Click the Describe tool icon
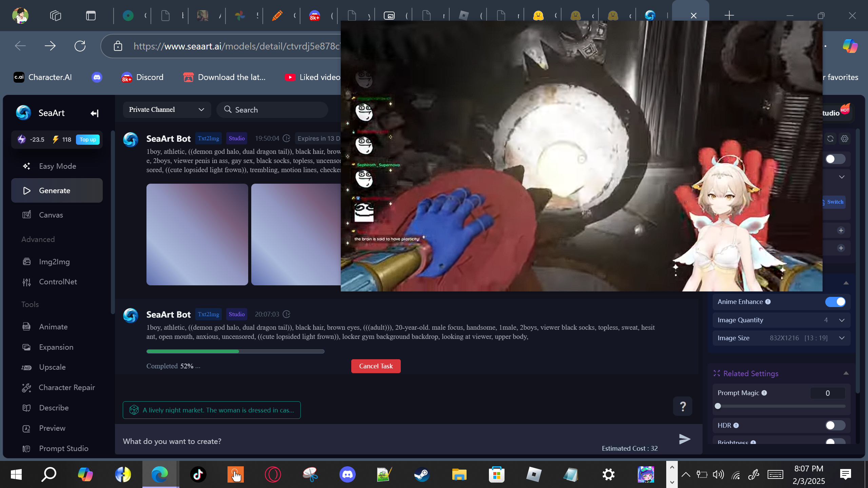Screen dimensions: 868x488 pyautogui.click(x=26, y=408)
